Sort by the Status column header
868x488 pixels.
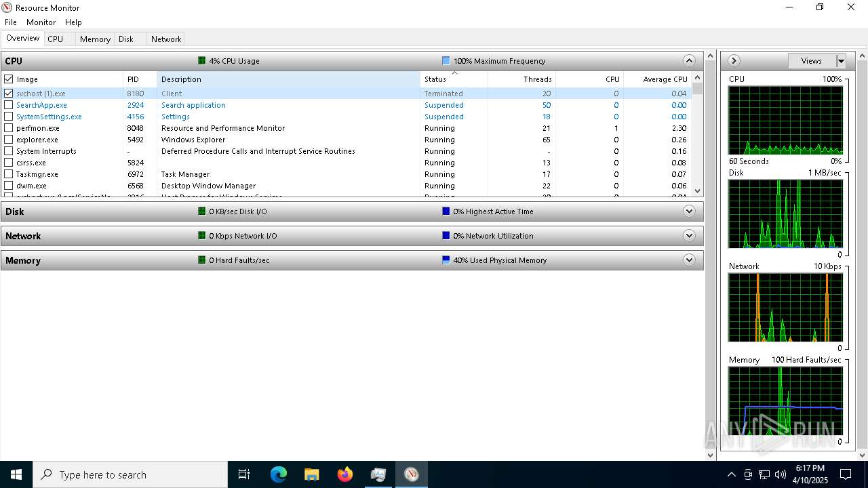click(454, 79)
